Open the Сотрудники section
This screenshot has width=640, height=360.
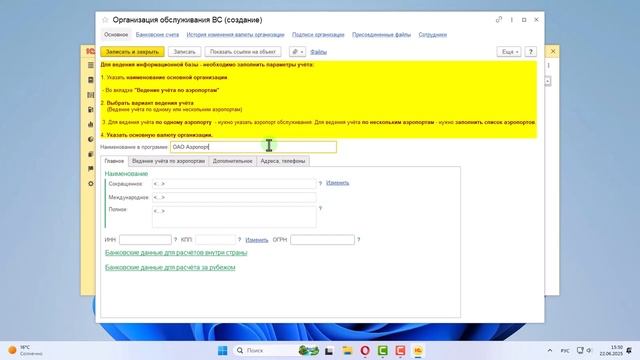[433, 35]
